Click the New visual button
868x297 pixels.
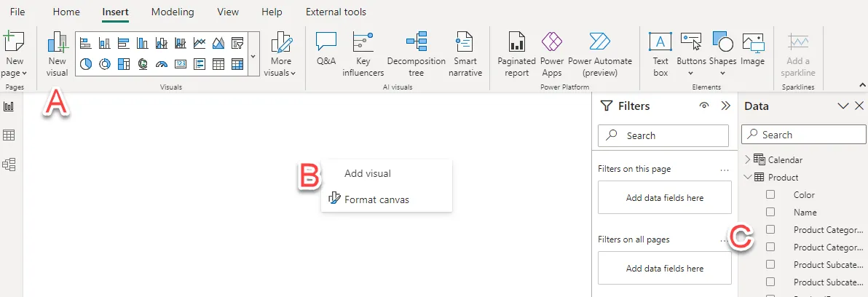[58, 54]
